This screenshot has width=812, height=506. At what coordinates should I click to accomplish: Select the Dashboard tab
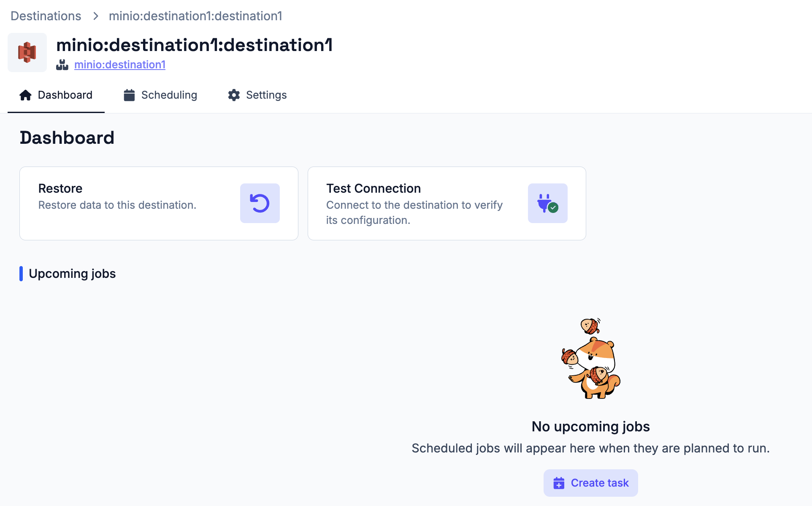pos(56,95)
